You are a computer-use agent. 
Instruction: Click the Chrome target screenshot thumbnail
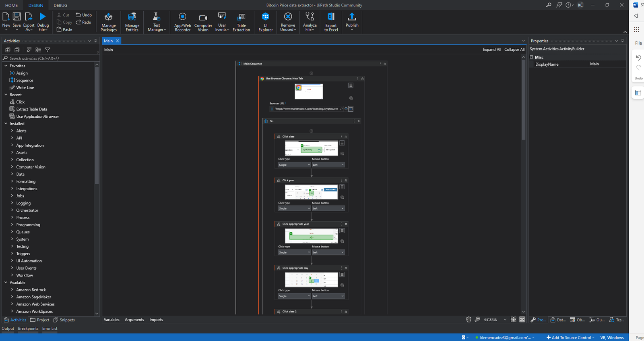point(309,91)
